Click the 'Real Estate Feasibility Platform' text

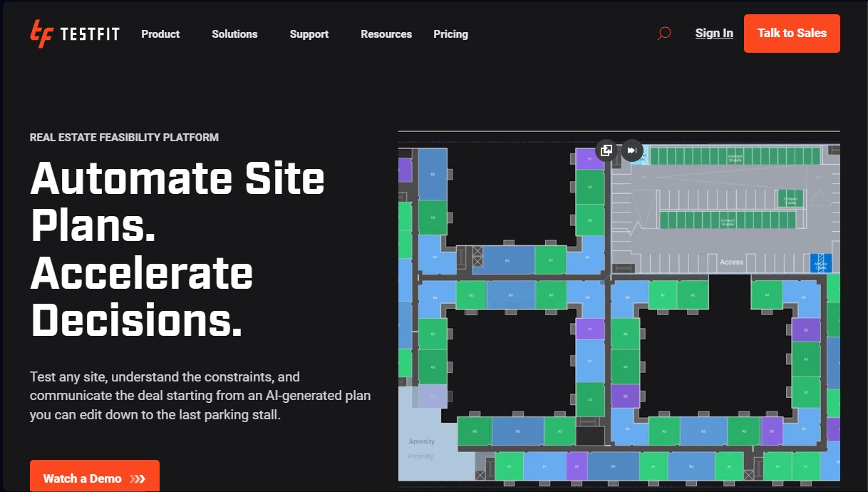point(124,137)
